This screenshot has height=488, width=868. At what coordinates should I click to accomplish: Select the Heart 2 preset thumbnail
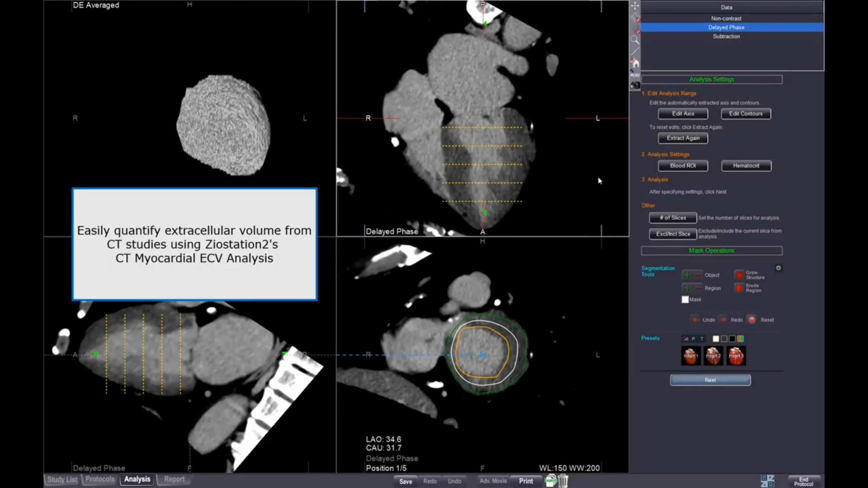point(713,356)
